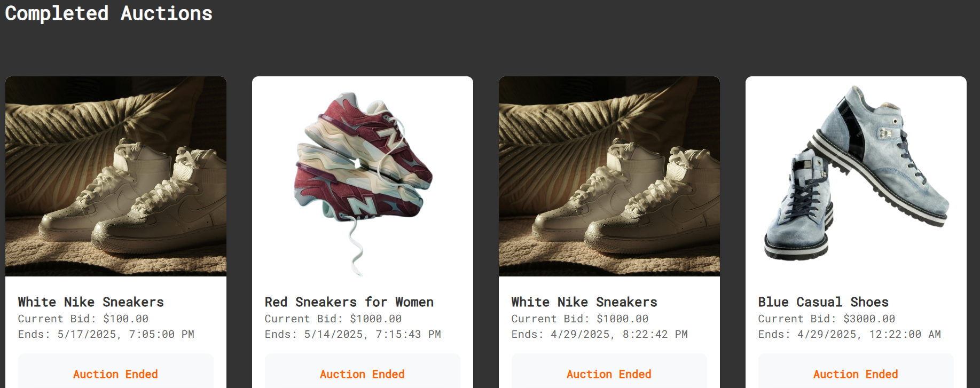Click the sneaker photo on the $100.00 listing
This screenshot has width=980, height=388.
pyautogui.click(x=116, y=176)
